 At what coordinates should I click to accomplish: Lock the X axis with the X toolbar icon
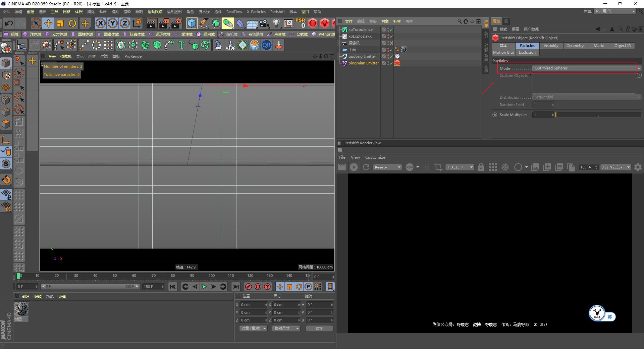click(100, 23)
